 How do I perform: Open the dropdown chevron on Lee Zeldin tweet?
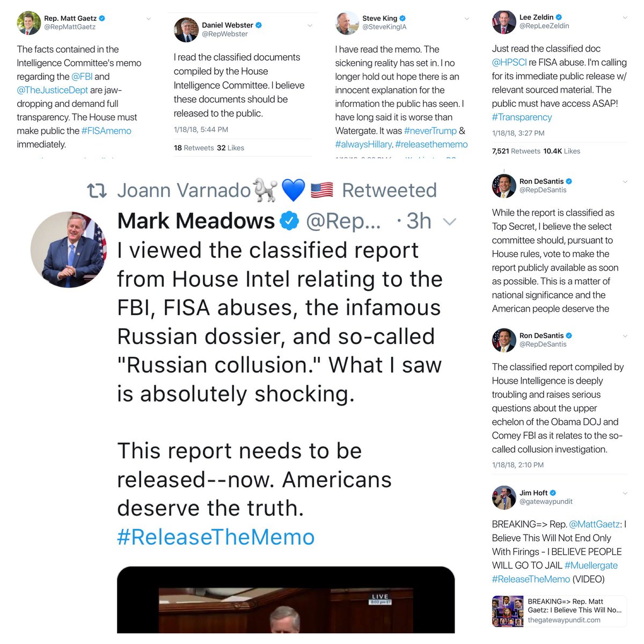(x=625, y=18)
